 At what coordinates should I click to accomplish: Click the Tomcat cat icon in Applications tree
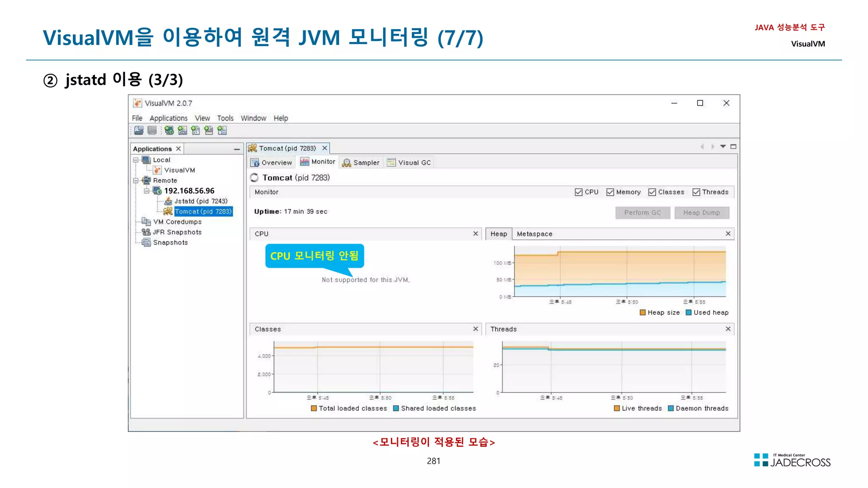(x=168, y=211)
